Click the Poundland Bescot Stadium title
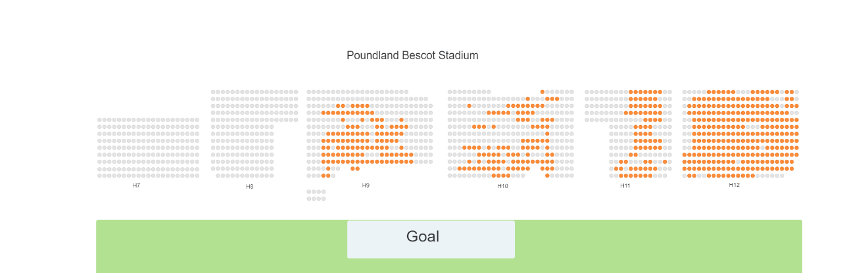 point(412,55)
